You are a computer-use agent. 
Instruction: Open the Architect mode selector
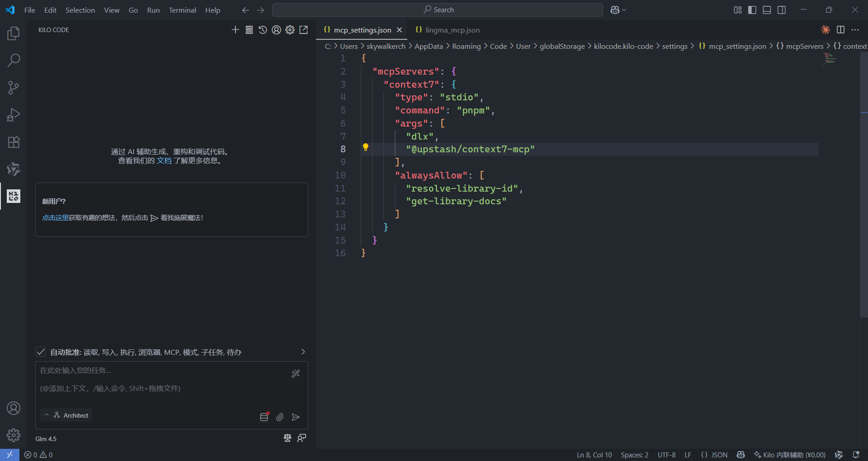tap(66, 415)
